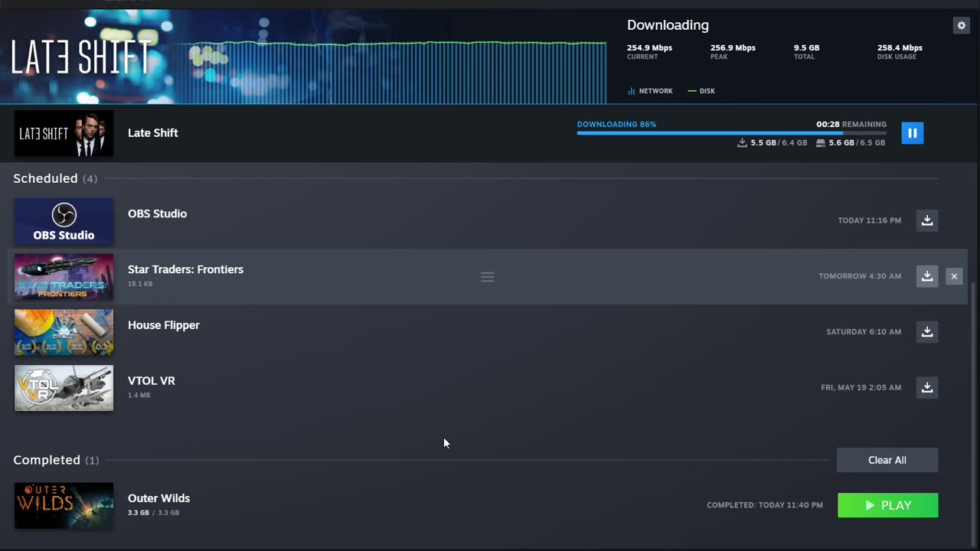This screenshot has width=980, height=551.
Task: Click the Late Shift download progress bar
Action: [731, 133]
